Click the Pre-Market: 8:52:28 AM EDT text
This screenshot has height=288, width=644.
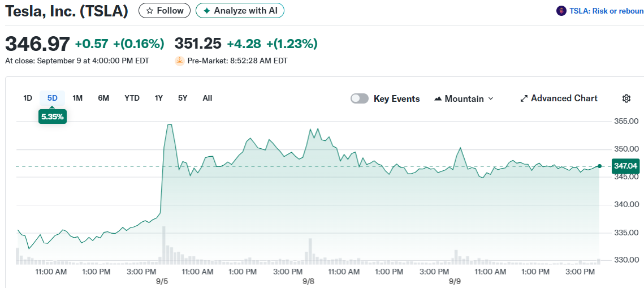pyautogui.click(x=237, y=61)
